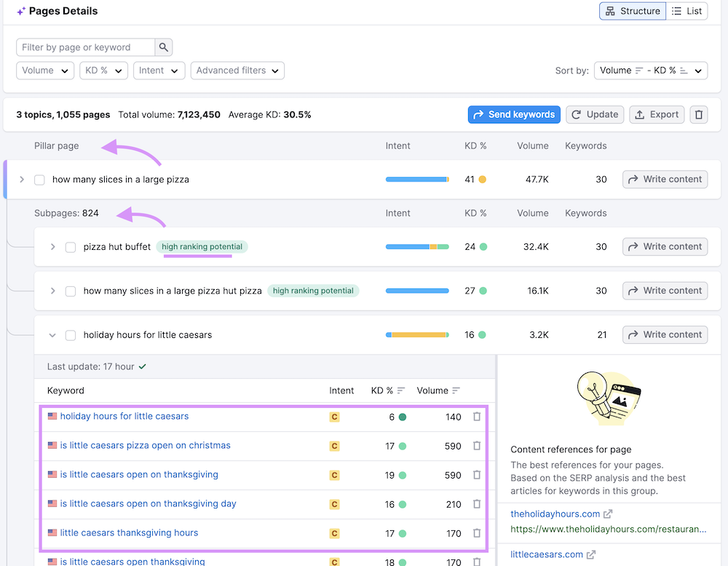Open 'is little caesars open on thanksgiving' keyword link
This screenshot has height=566, width=728.
(139, 475)
